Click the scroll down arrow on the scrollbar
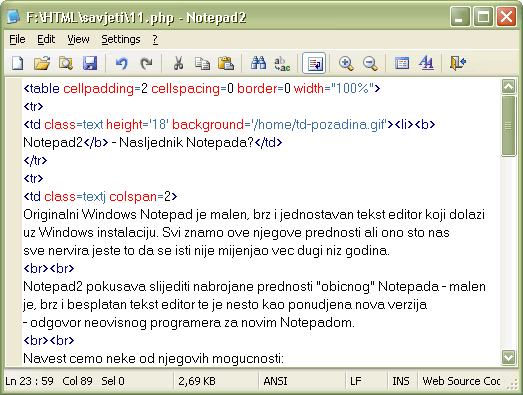Viewport: 523px width, 395px height. pyautogui.click(x=509, y=358)
